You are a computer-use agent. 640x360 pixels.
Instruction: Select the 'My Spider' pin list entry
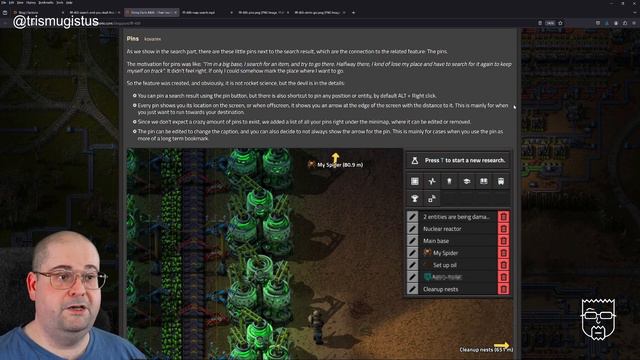click(x=458, y=253)
